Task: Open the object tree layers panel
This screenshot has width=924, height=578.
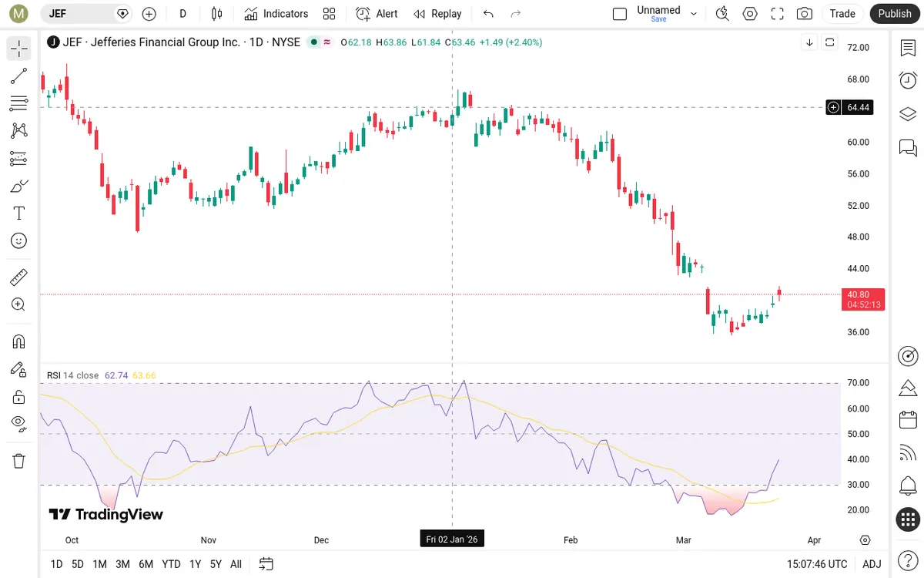Action: pos(908,114)
